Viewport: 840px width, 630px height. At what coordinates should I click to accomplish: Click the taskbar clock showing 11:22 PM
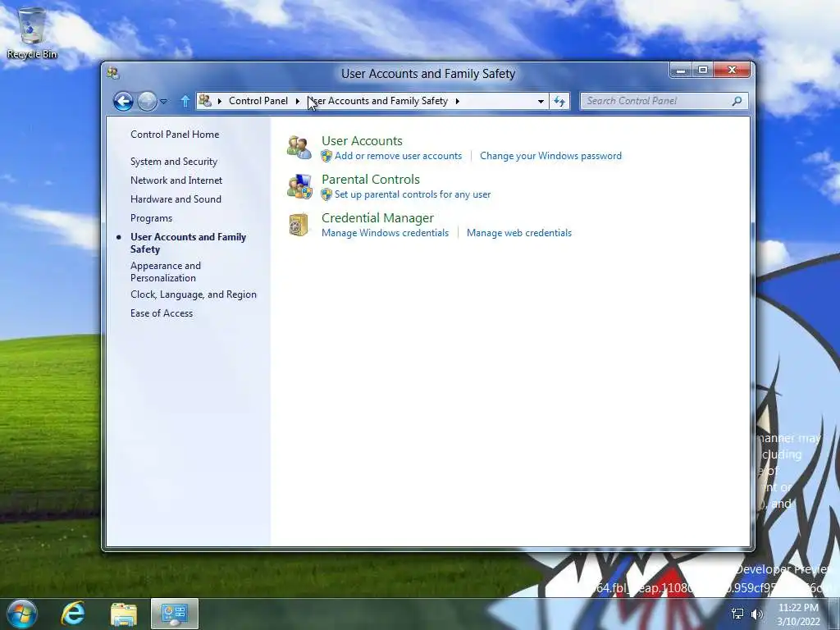(798, 614)
